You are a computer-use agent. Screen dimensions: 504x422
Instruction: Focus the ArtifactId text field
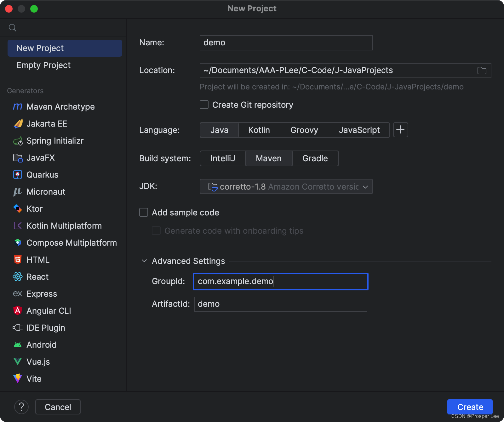point(280,304)
